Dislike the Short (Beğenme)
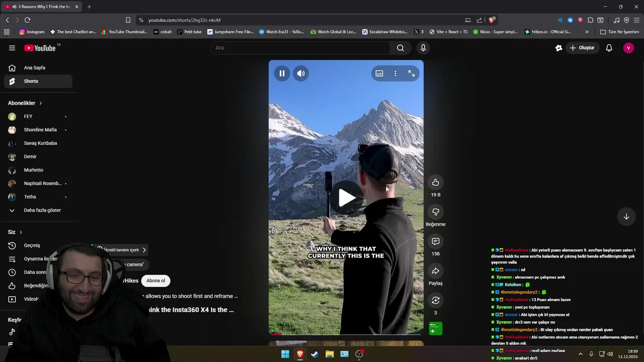Viewport: 644px width, 362px height. (436, 212)
